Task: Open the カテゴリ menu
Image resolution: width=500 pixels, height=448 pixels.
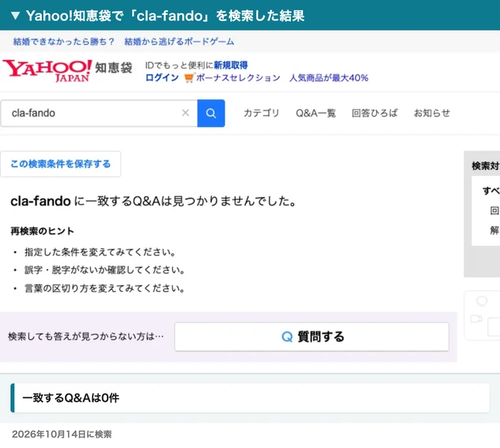Action: click(x=261, y=113)
